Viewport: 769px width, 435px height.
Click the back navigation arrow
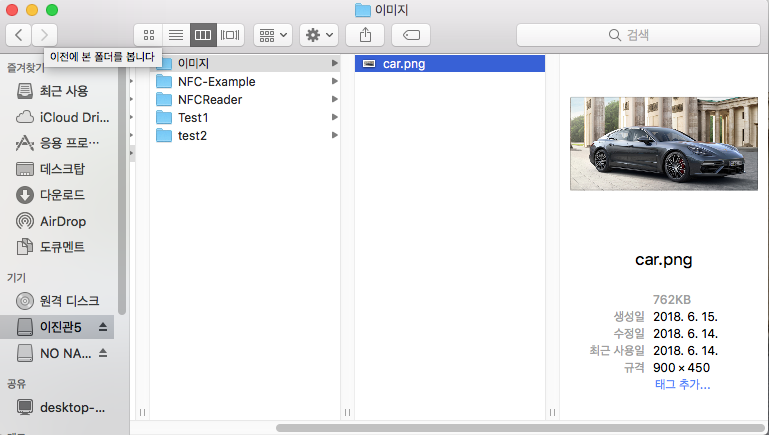(x=18, y=35)
